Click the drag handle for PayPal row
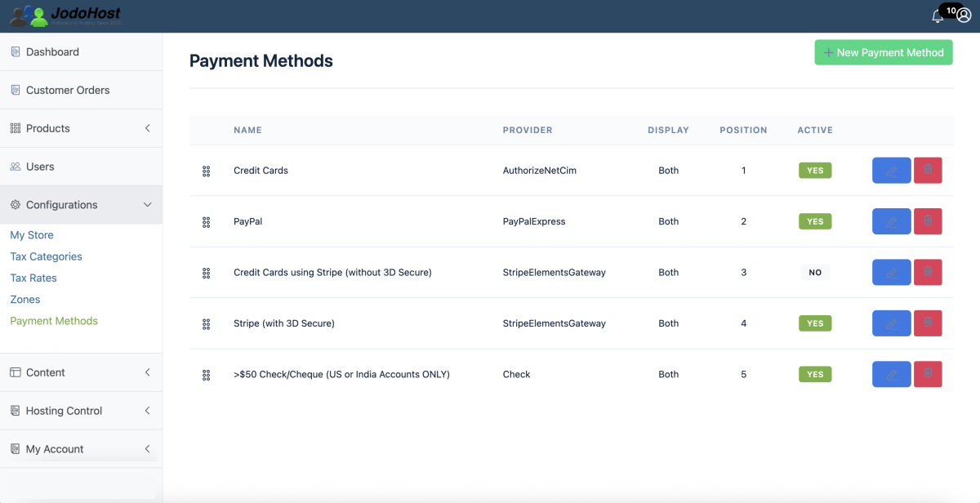This screenshot has width=980, height=503. 206,222
